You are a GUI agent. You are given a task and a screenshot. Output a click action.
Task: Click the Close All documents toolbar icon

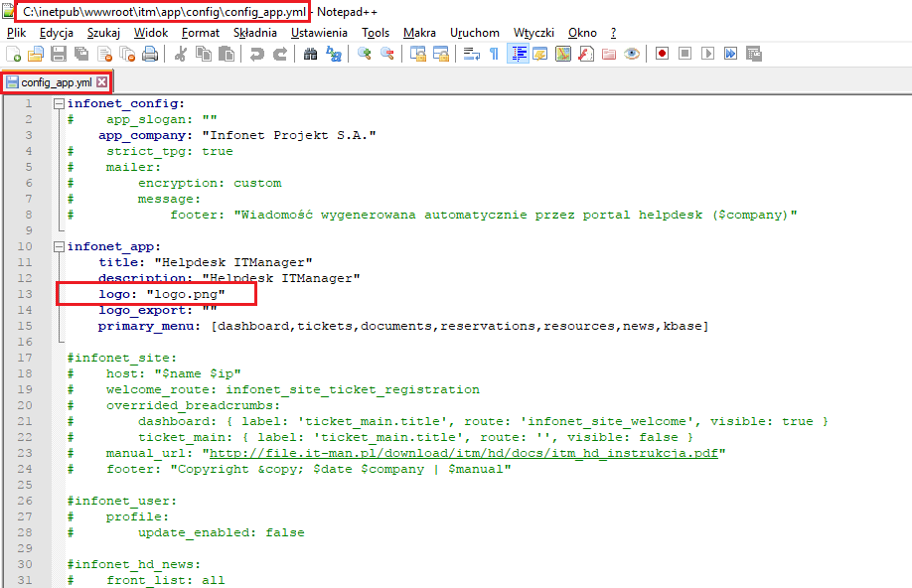(127, 54)
